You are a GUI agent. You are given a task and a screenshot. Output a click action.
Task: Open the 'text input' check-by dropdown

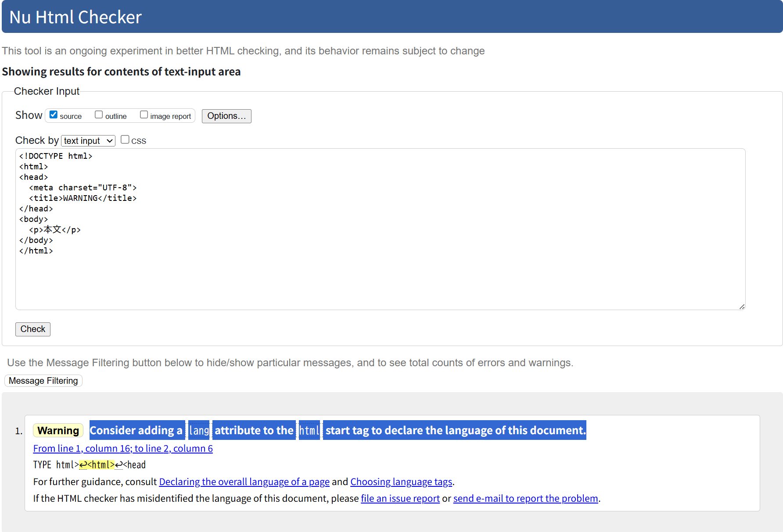(x=88, y=141)
